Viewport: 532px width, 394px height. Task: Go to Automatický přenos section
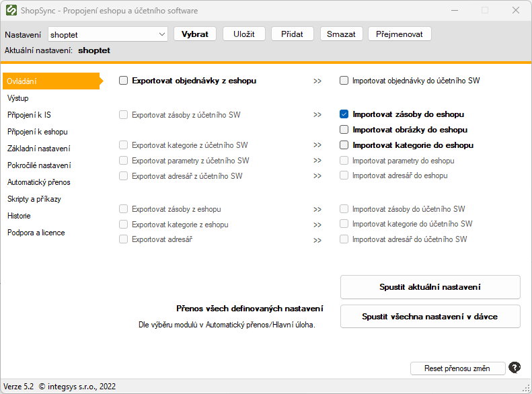click(39, 182)
